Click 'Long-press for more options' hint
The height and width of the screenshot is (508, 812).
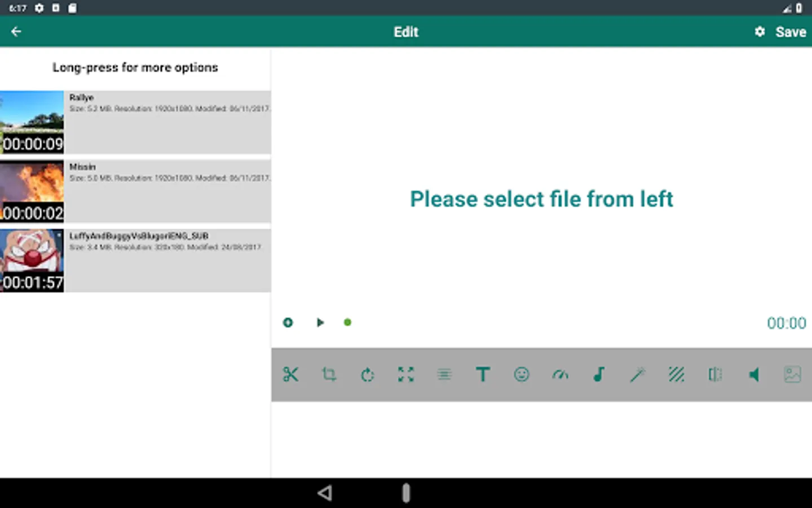click(x=135, y=68)
